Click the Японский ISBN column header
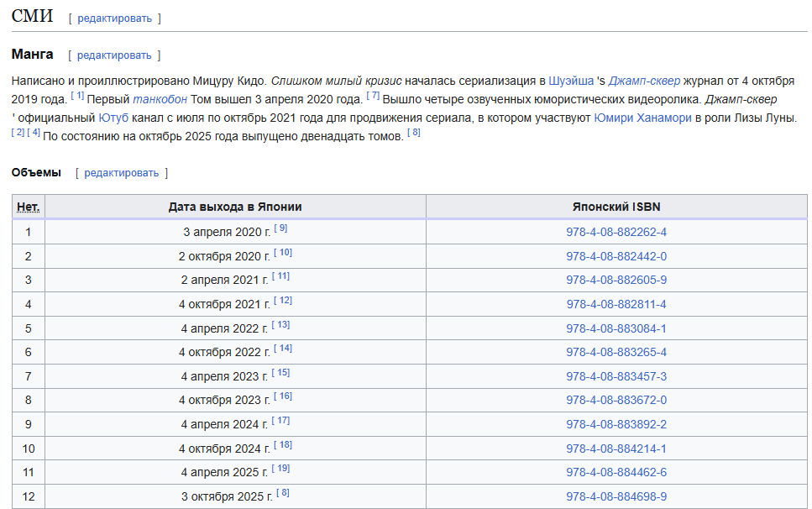The width and height of the screenshot is (812, 509). [616, 207]
